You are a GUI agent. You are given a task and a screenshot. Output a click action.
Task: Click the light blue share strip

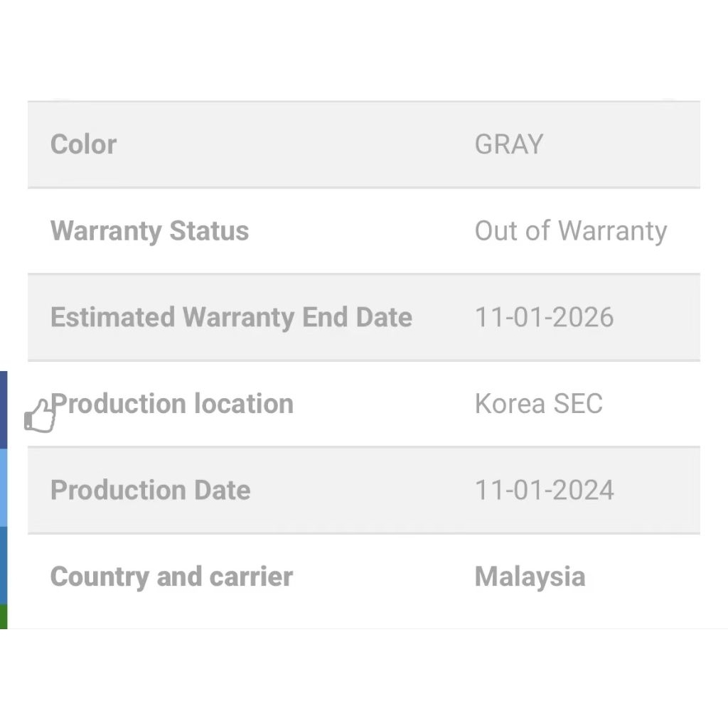pyautogui.click(x=4, y=488)
